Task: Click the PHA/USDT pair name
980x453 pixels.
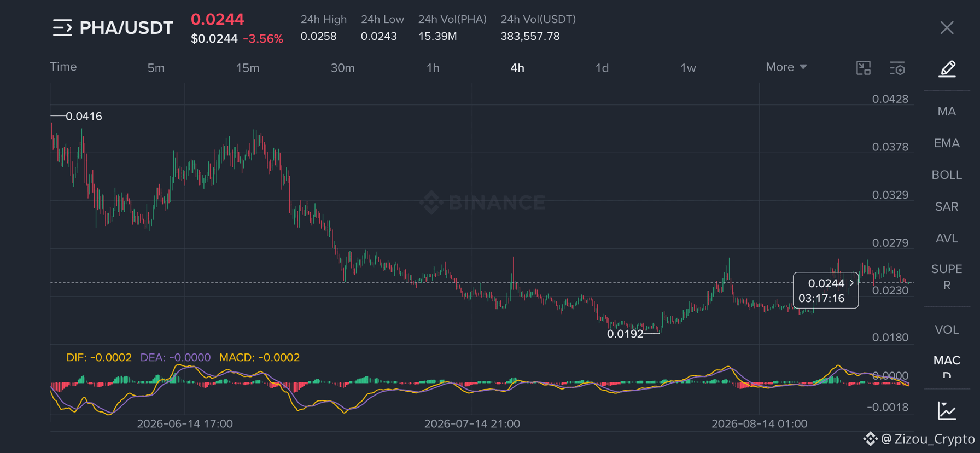Action: (x=126, y=28)
